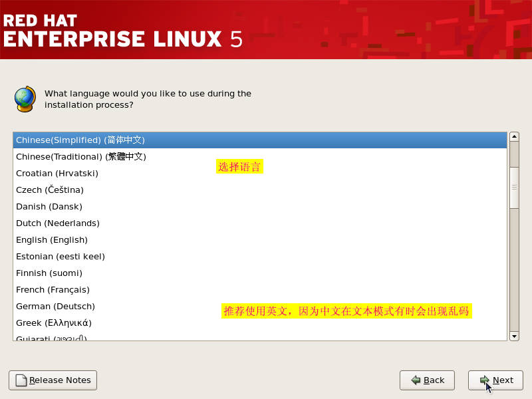Image resolution: width=532 pixels, height=399 pixels.
Task: Select German (Deutsch) language
Action: coord(260,307)
